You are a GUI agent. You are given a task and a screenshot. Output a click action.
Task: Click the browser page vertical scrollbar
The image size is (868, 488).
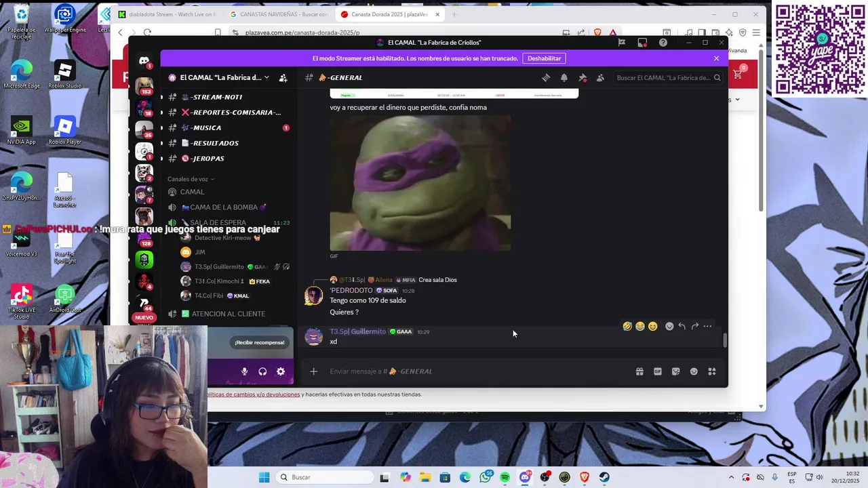point(761,129)
